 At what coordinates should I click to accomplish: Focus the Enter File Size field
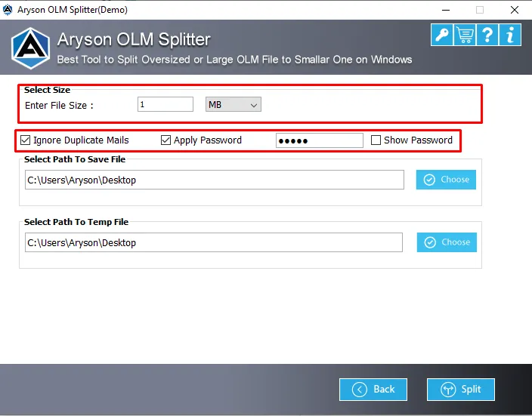[165, 104]
